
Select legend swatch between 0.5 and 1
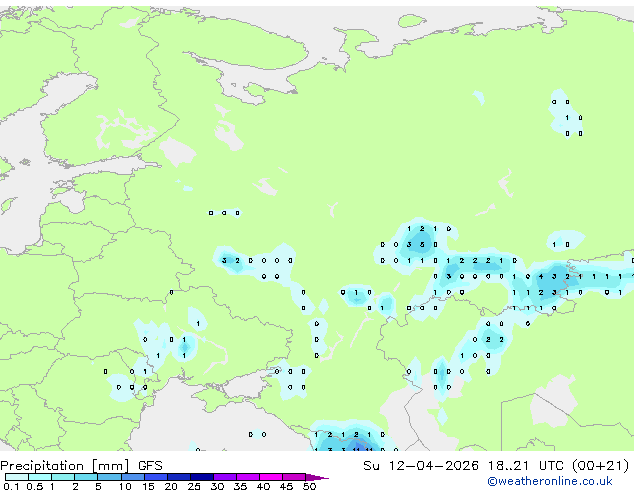pyautogui.click(x=40, y=477)
